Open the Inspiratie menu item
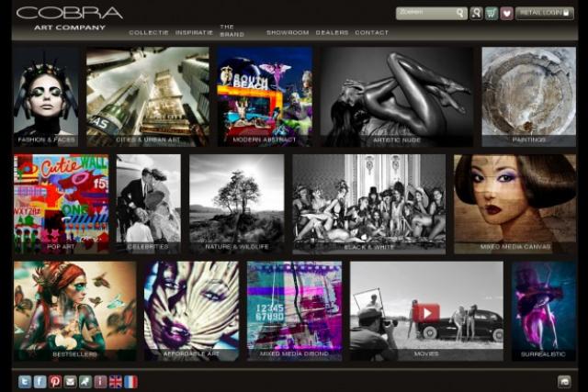588x392 pixels. point(194,32)
